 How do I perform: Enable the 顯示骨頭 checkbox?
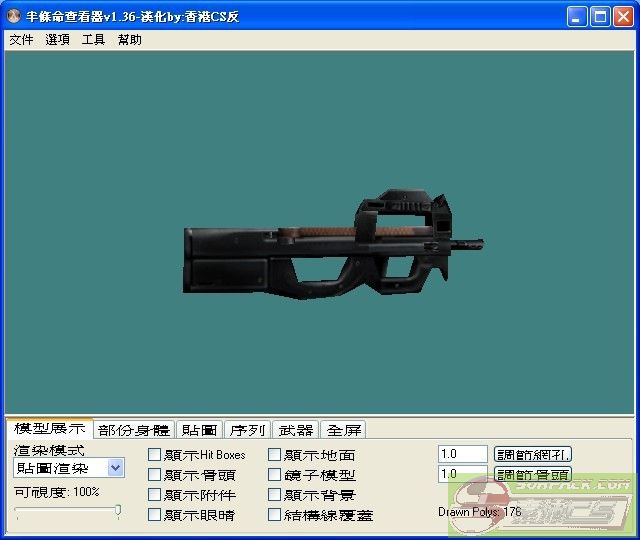pos(154,475)
